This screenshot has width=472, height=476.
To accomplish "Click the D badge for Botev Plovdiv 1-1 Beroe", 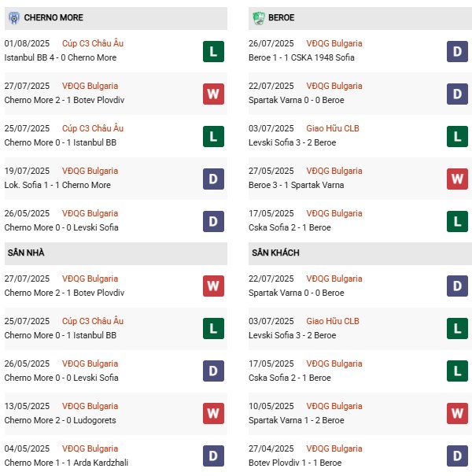I will point(458,456).
